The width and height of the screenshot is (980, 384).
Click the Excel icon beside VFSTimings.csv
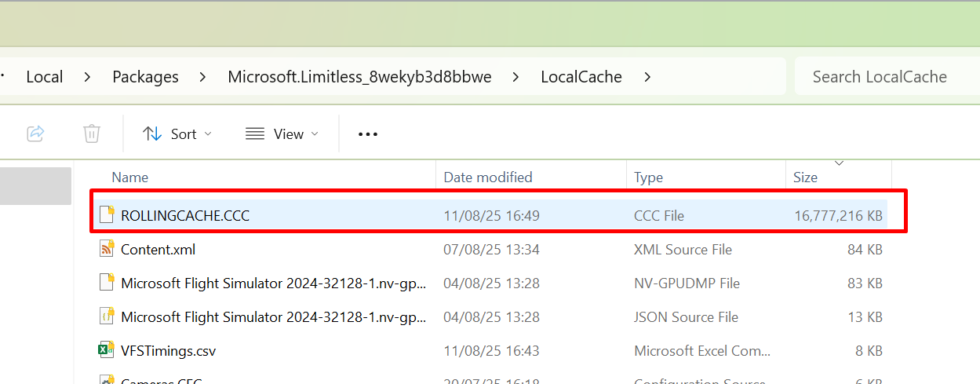pyautogui.click(x=106, y=351)
